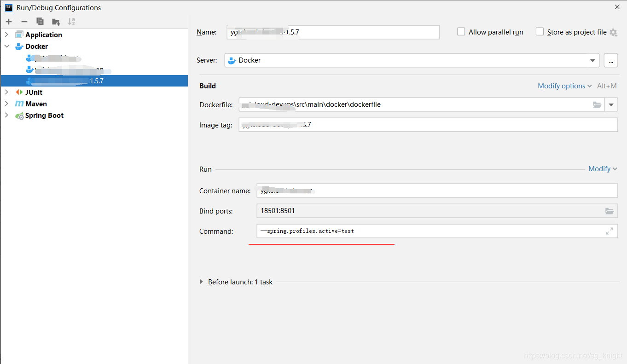Sort configurations alphabetically
The width and height of the screenshot is (627, 364).
pyautogui.click(x=71, y=21)
